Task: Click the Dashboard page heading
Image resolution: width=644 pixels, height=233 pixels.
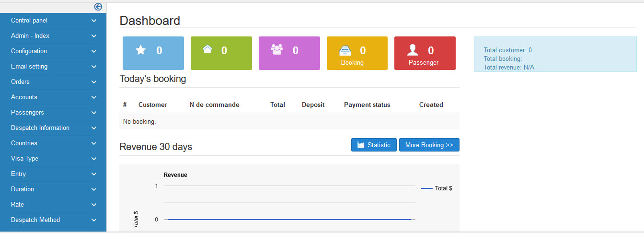Action: click(x=150, y=21)
